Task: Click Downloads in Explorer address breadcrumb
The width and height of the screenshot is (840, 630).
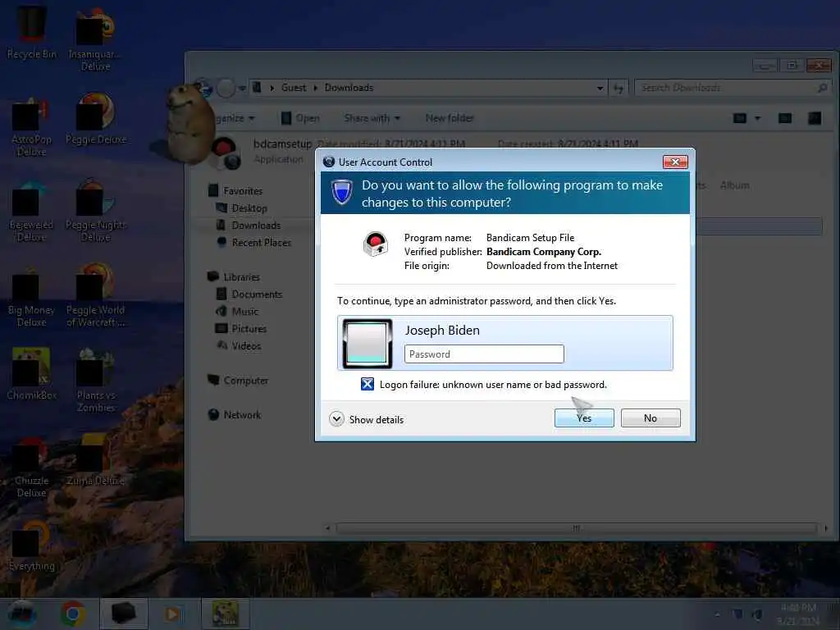Action: [x=349, y=87]
